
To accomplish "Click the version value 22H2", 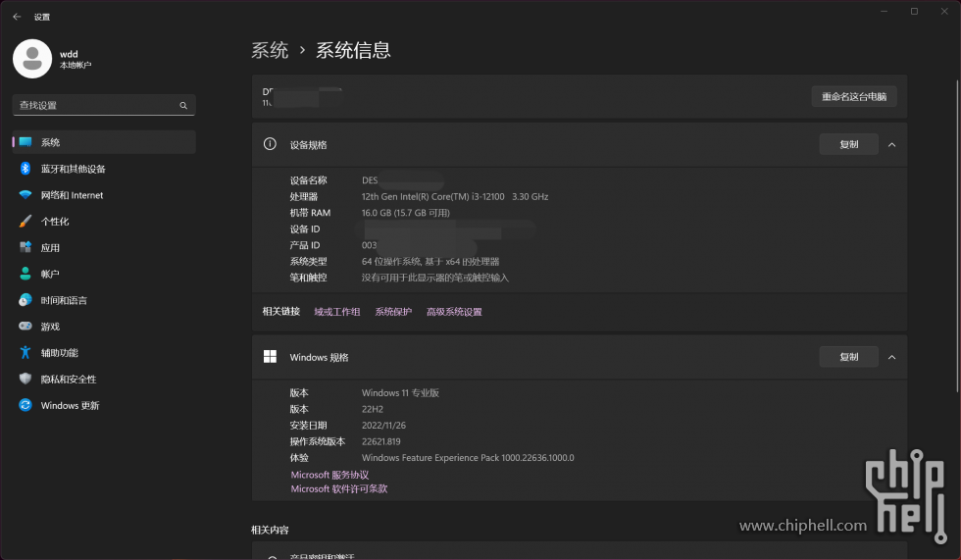I will click(x=373, y=409).
